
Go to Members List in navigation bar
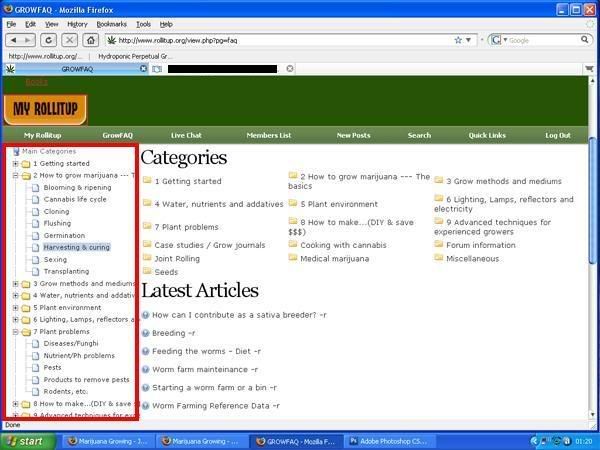click(269, 135)
